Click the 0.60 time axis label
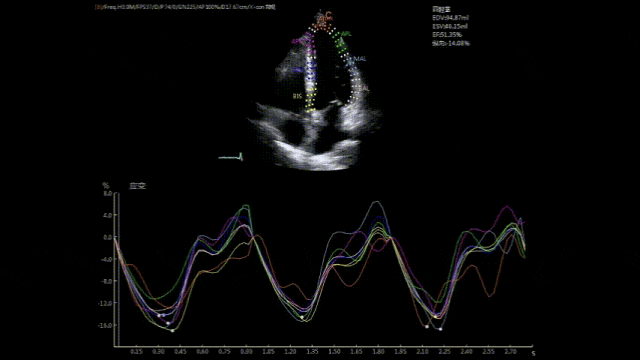Screen dimensions: 640x360 pos(202,352)
